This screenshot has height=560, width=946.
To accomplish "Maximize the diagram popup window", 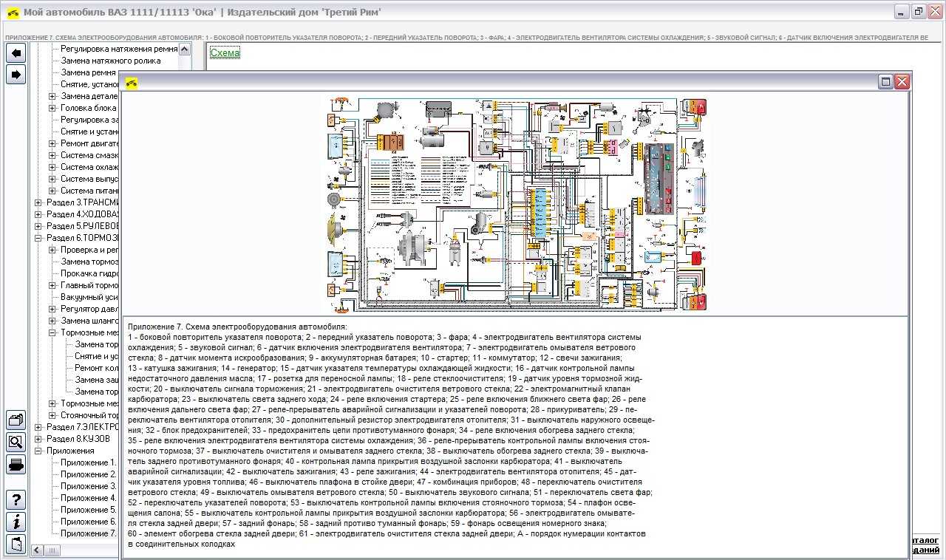I will (885, 82).
